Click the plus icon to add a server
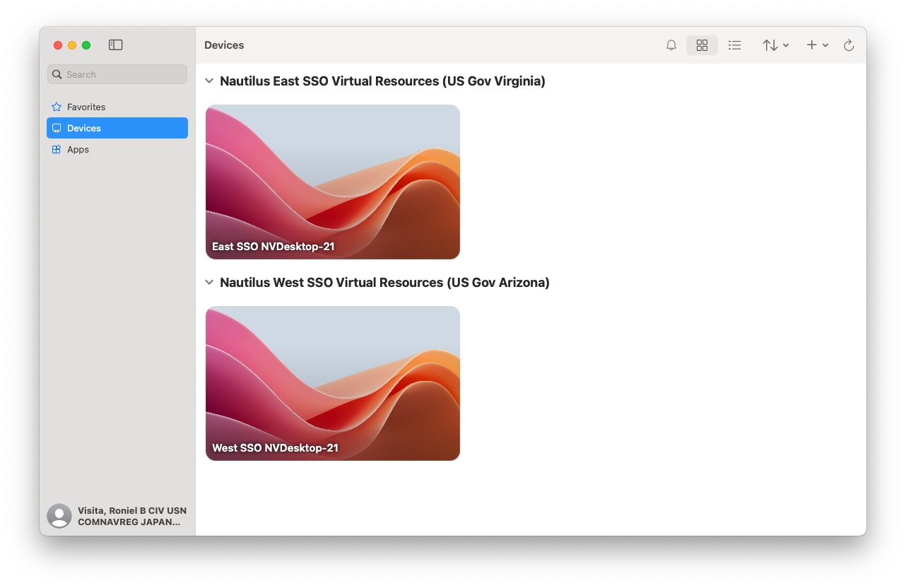Screen dimensions: 906x588 tap(811, 45)
